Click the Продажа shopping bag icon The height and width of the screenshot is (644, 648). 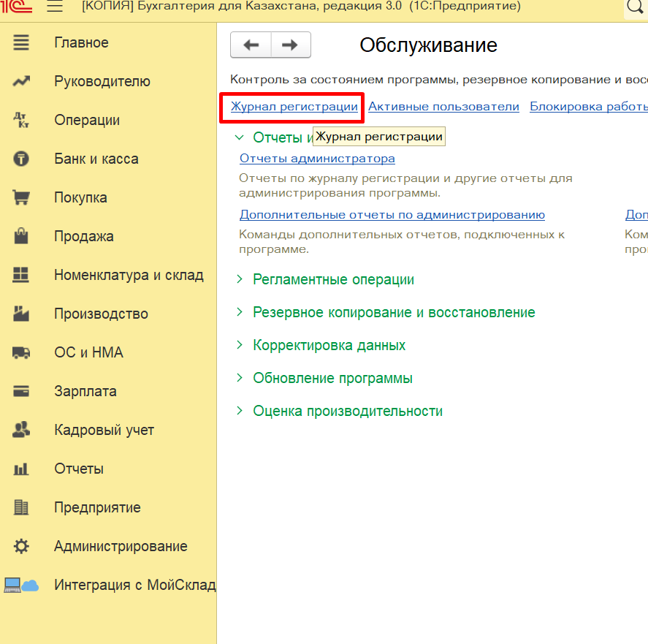[x=21, y=236]
